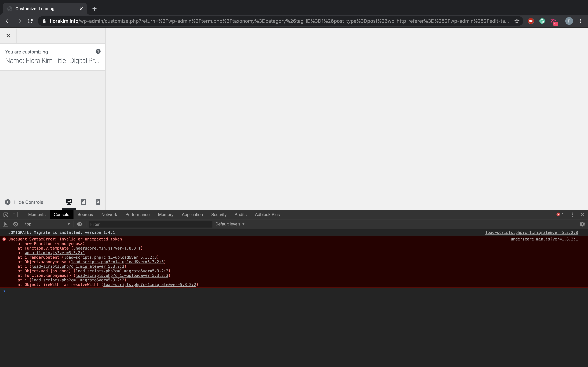Select desktop preview device

69,202
